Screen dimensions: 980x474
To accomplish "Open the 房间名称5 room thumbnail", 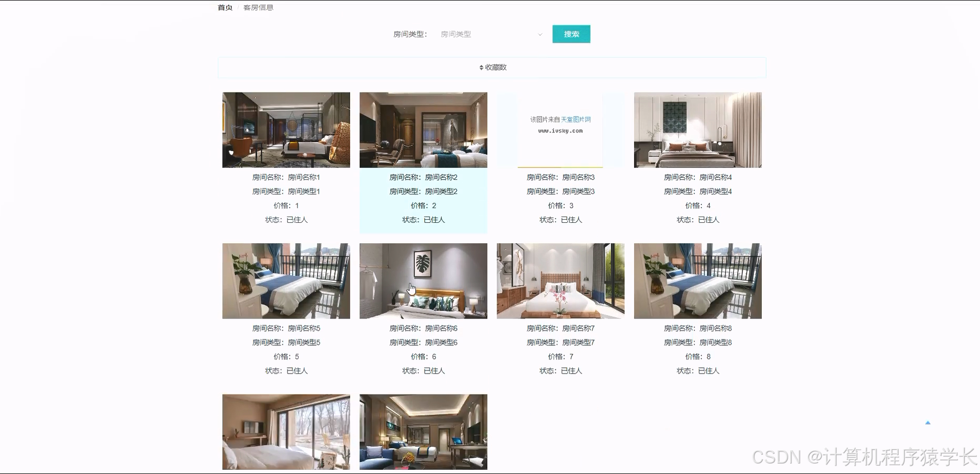I will [286, 281].
